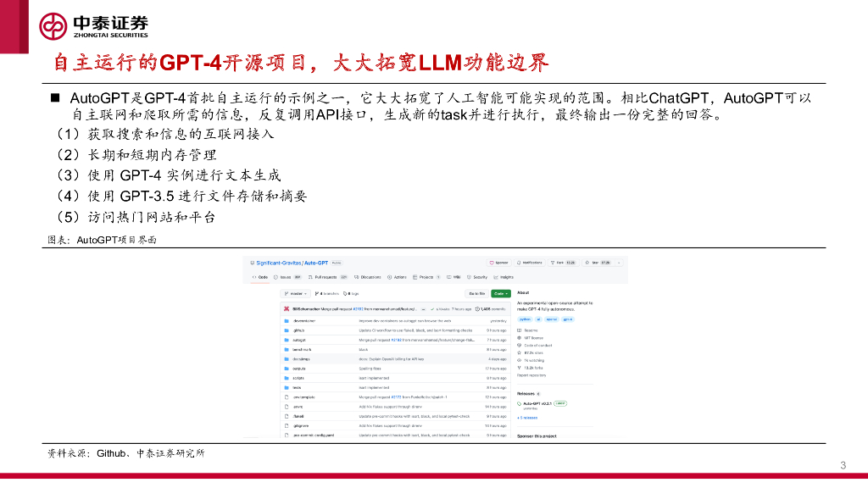868x488 pixels.
Task: Open the Discussions tab
Action: coord(368,277)
